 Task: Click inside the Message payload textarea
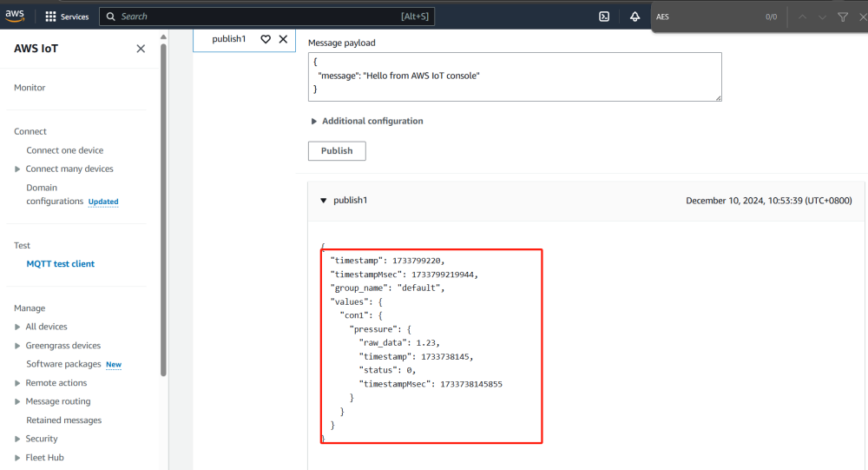(x=515, y=77)
